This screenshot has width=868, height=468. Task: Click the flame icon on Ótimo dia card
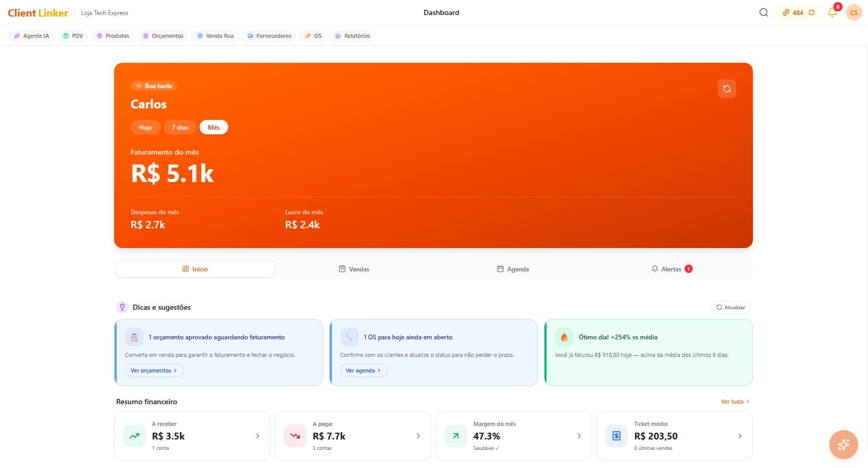564,337
